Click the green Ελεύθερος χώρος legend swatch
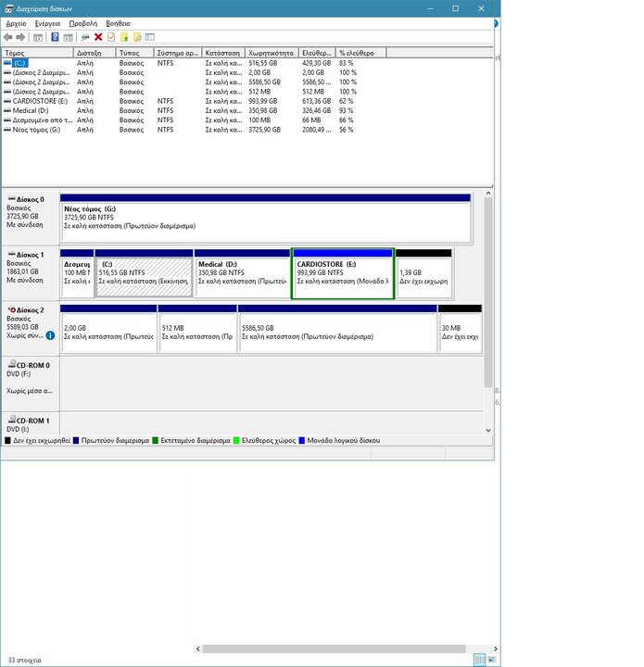This screenshot has width=644, height=667. pyautogui.click(x=236, y=442)
